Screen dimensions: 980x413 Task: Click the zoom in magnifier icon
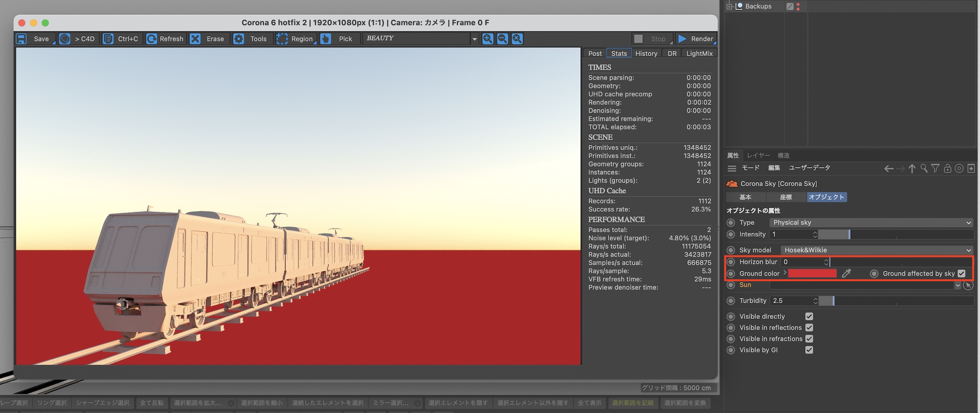[x=488, y=39]
